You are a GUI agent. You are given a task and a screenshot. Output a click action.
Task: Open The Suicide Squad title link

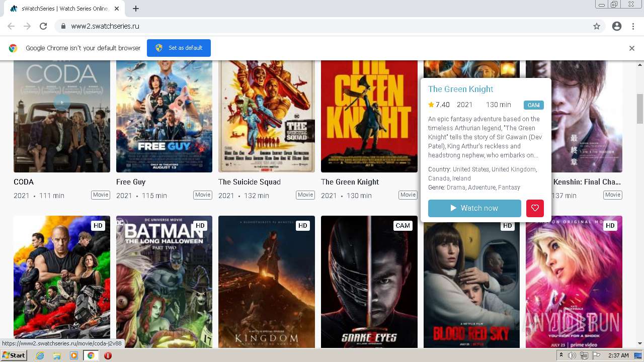coord(250,182)
